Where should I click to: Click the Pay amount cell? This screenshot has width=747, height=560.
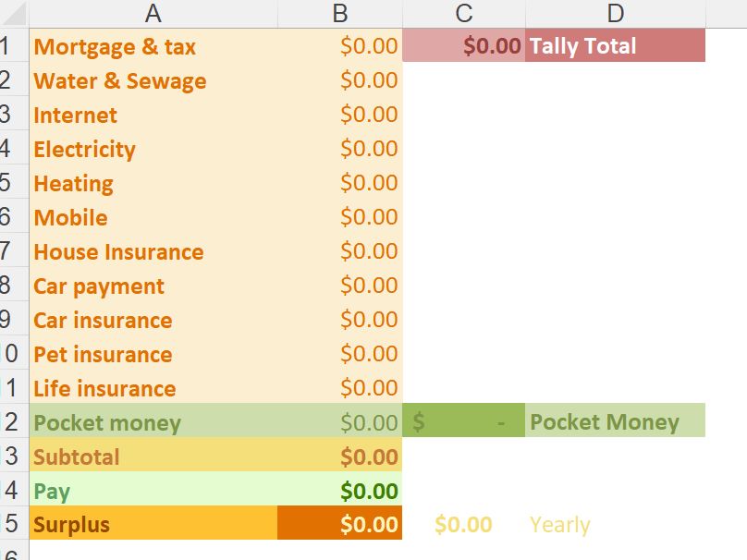coord(339,491)
